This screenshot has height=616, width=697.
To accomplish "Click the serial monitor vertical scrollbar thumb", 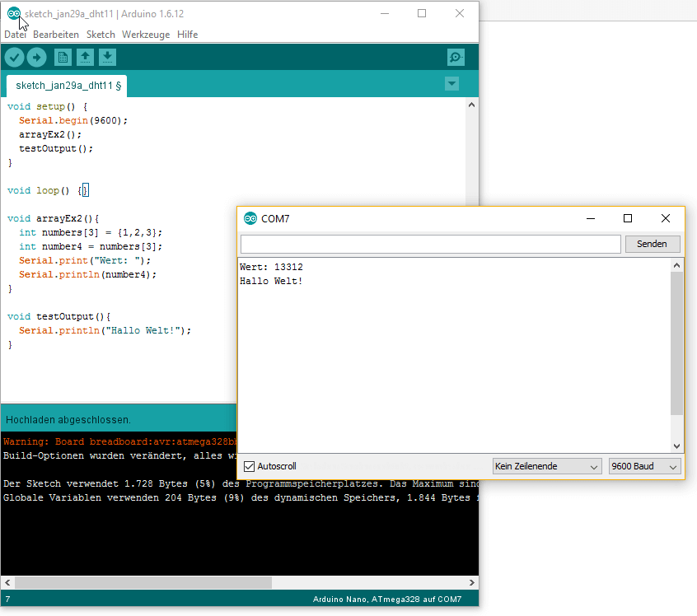I will pos(676,343).
